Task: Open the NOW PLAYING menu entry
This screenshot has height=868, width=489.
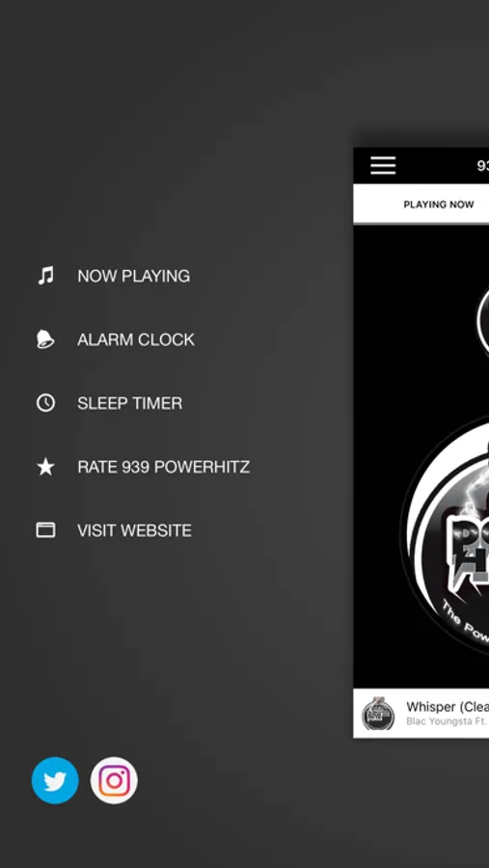Action: pyautogui.click(x=133, y=276)
